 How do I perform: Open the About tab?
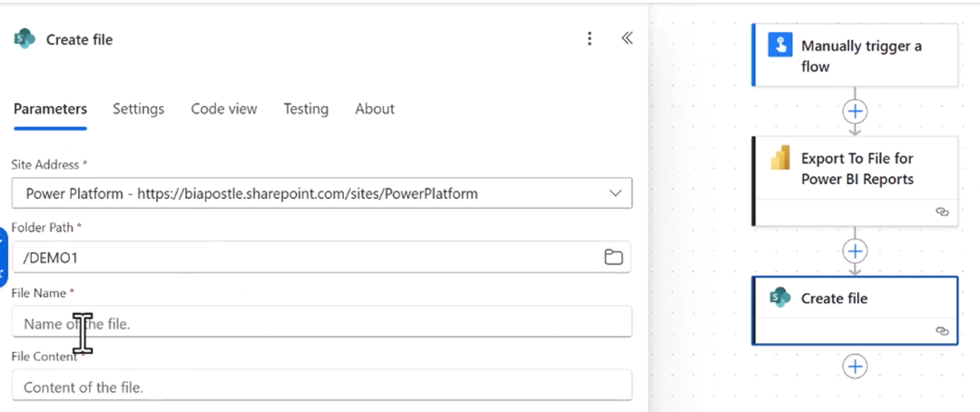[x=375, y=109]
